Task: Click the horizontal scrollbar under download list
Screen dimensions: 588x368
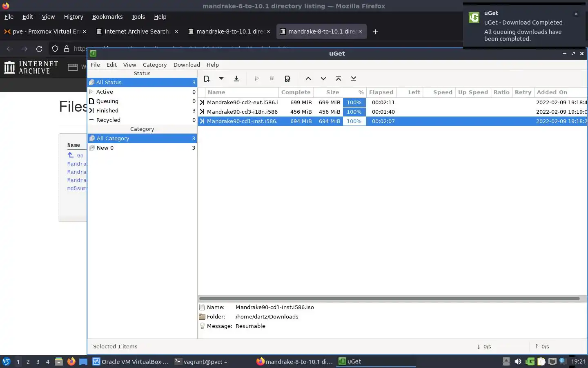Action: [x=389, y=298]
